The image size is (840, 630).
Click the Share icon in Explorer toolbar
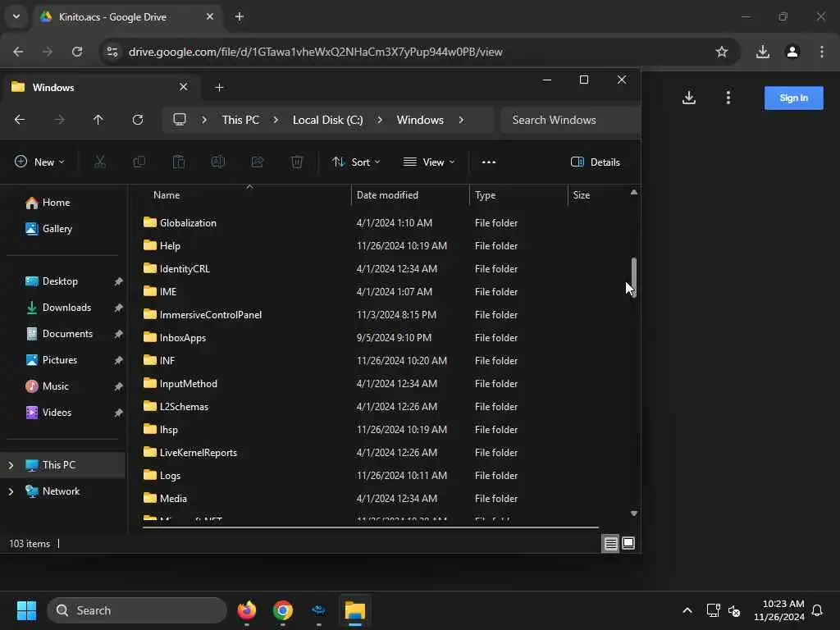[258, 162]
